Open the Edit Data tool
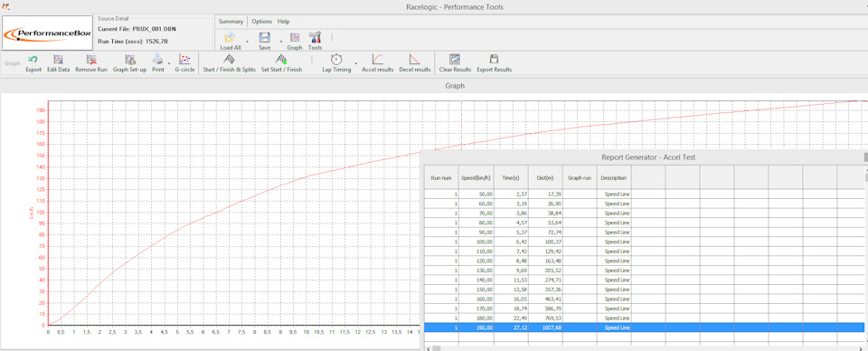Screen dimensions: 868x351 tap(58, 59)
